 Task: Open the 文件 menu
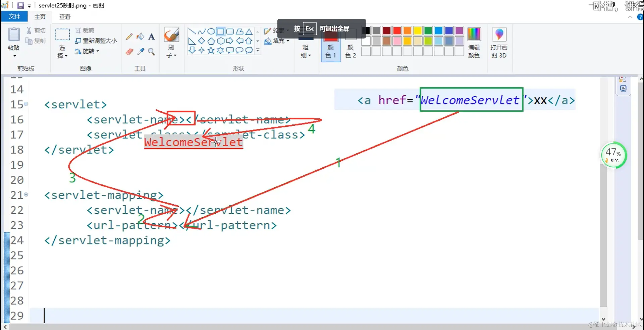(14, 16)
